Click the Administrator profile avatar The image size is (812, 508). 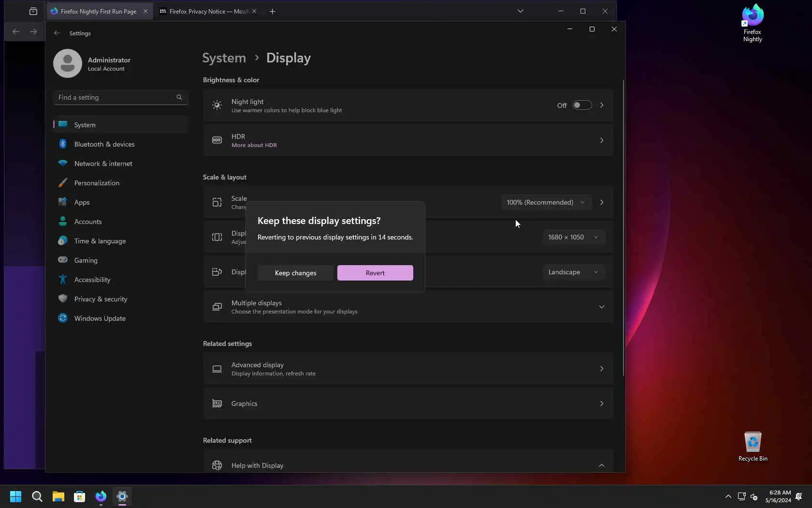68,63
